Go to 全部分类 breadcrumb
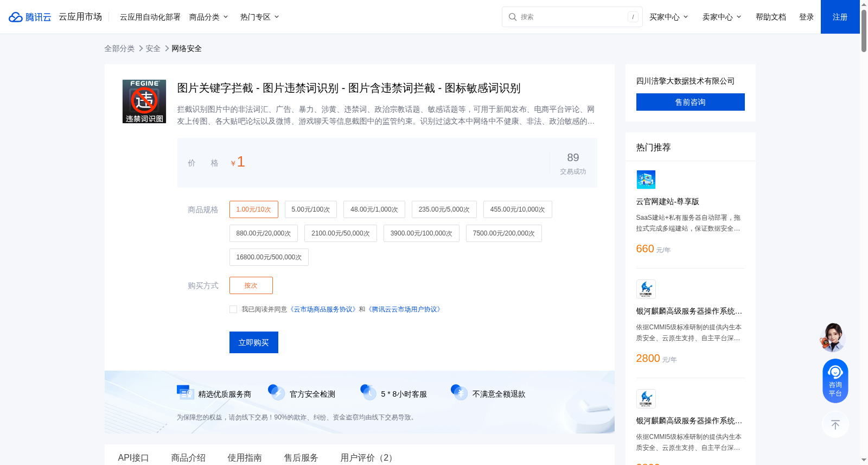 [x=119, y=48]
